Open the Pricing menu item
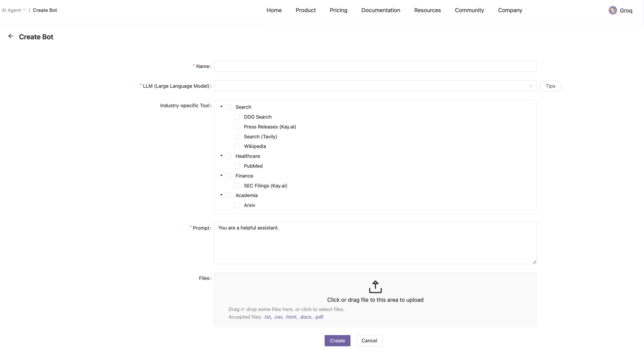 (338, 10)
